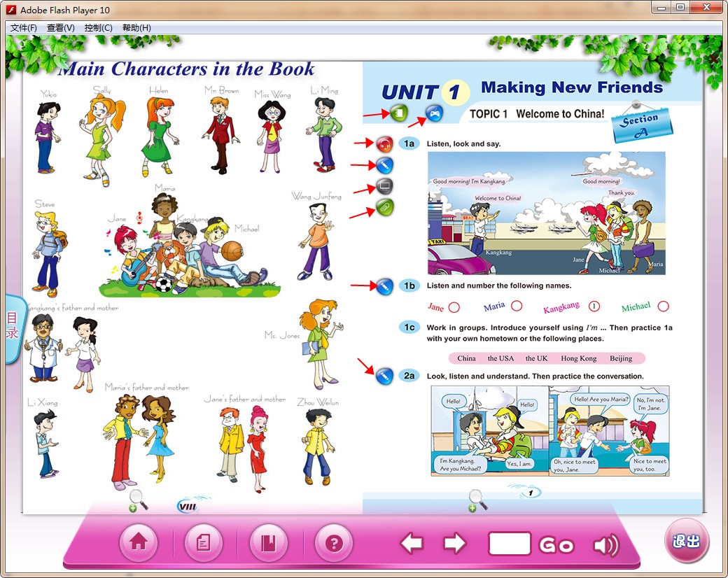Go to home with the house button
Image resolution: width=728 pixels, height=578 pixels.
[139, 542]
